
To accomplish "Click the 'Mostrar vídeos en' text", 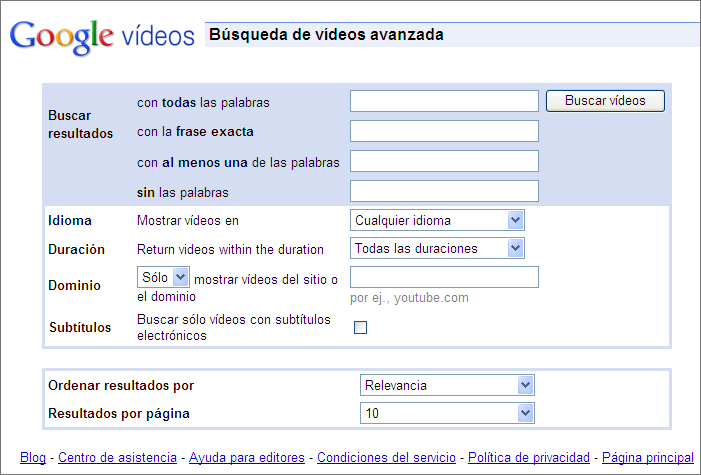I will (x=188, y=221).
